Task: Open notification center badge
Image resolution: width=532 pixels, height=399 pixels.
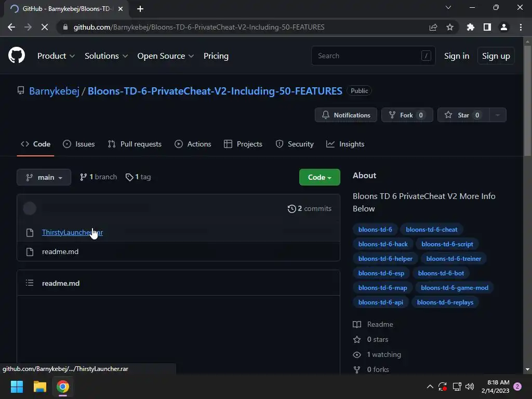Action: pos(517,387)
